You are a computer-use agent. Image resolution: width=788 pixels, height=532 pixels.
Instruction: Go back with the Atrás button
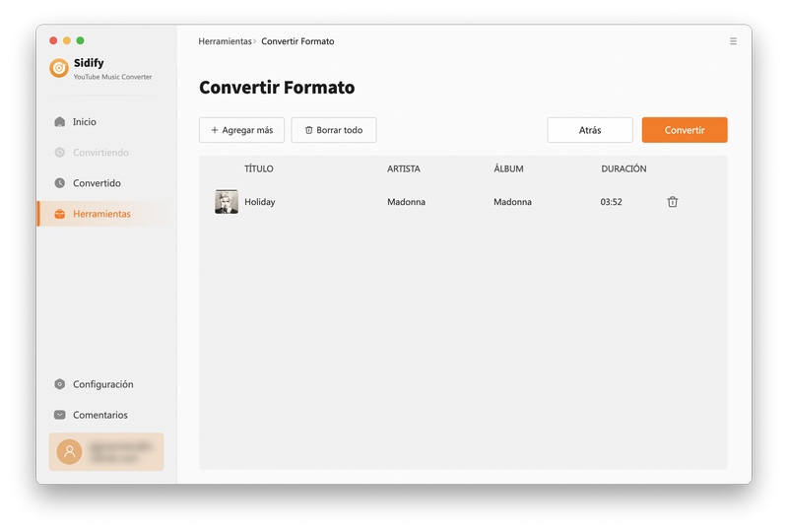click(x=590, y=130)
